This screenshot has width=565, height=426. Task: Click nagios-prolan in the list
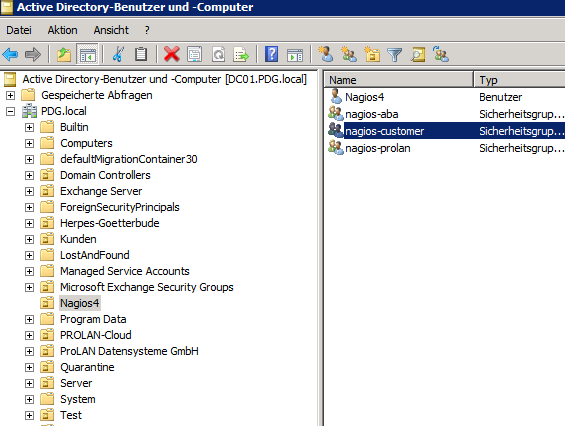(378, 148)
